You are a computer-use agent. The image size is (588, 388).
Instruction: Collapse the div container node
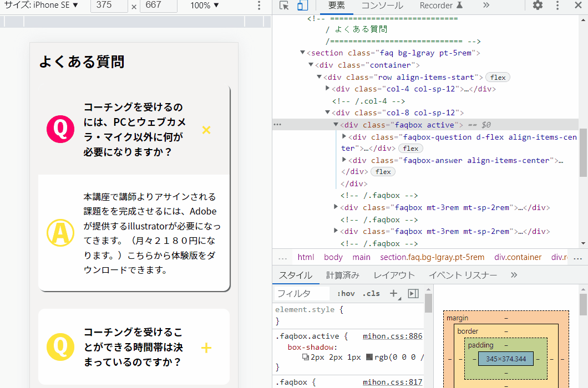click(311, 64)
